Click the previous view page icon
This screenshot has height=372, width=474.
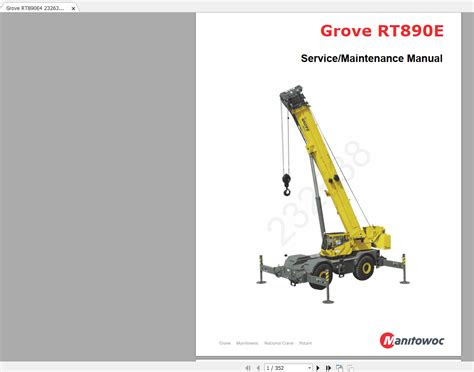(339, 368)
